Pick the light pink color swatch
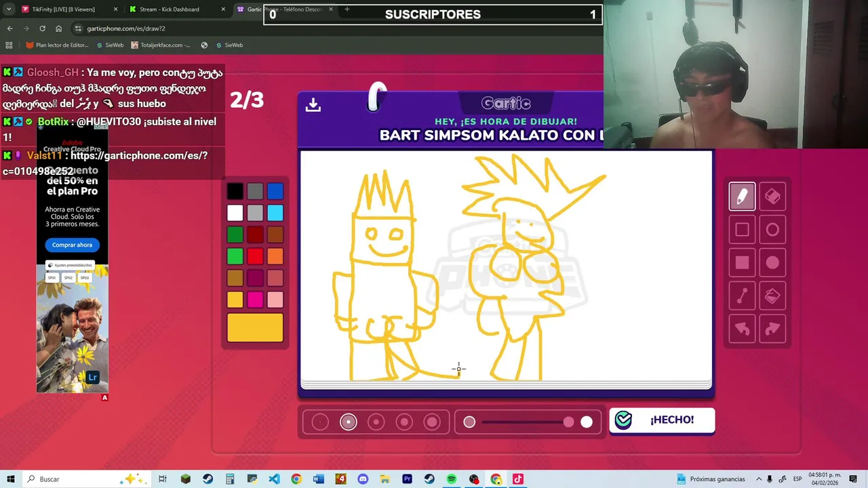Viewport: 868px width, 488px height. point(275,300)
